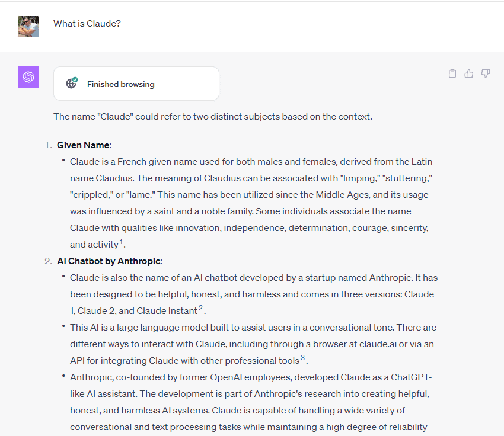Click the line starting 'like AI assistant. The development'
Screen dimensions: 504x436
pos(250,394)
